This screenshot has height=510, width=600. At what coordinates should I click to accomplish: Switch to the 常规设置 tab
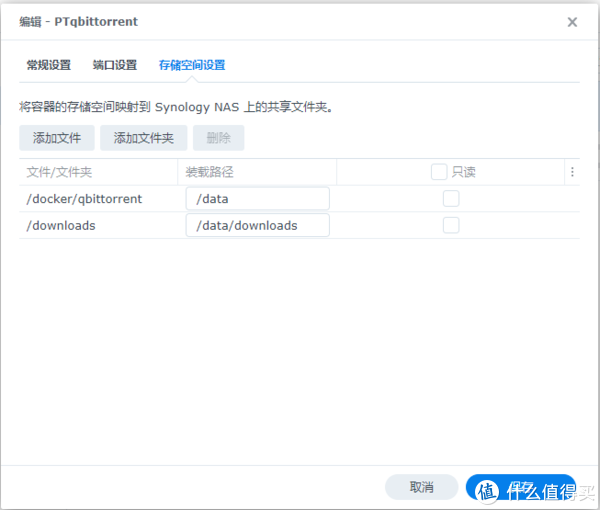(x=49, y=65)
